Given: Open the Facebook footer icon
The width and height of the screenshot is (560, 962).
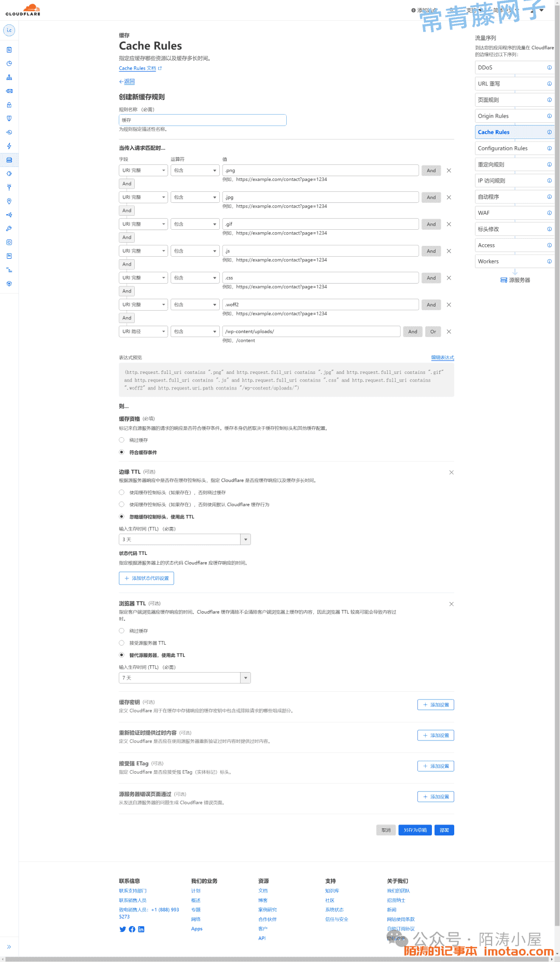Looking at the screenshot, I should click(132, 929).
